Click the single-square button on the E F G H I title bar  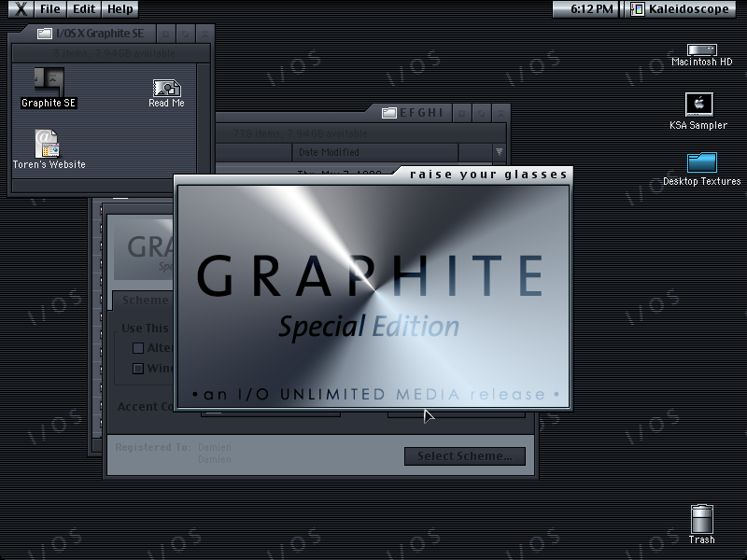pos(461,113)
